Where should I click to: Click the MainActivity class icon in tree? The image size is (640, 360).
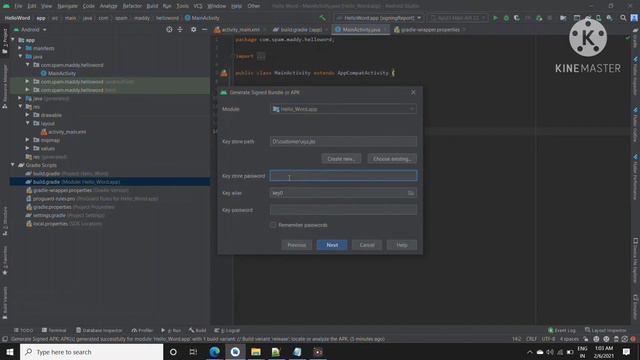[x=44, y=73]
